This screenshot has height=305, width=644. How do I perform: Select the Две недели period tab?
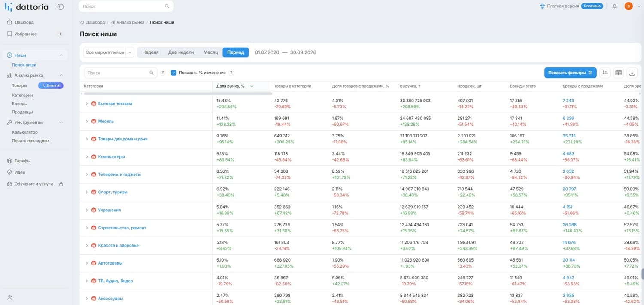click(181, 52)
